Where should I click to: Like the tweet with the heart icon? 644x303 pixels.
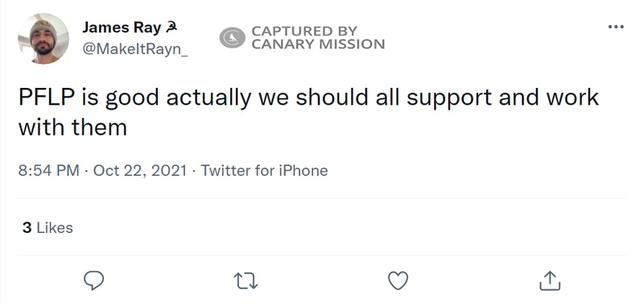click(x=398, y=281)
